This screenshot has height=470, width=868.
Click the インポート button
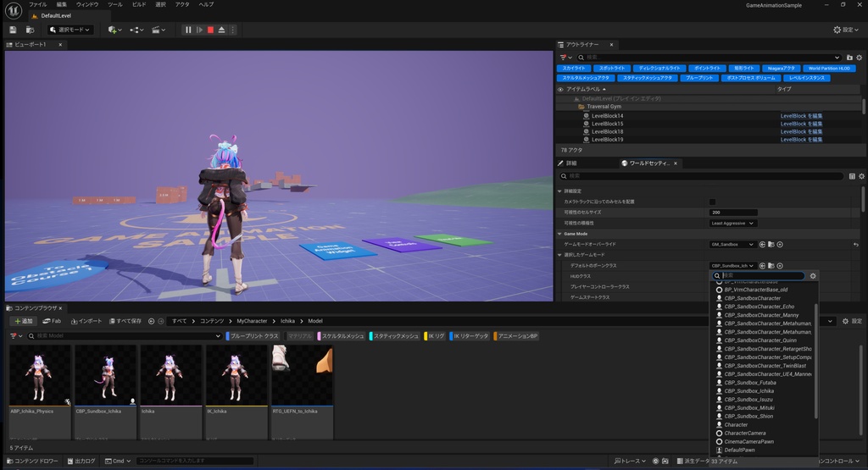tap(86, 321)
